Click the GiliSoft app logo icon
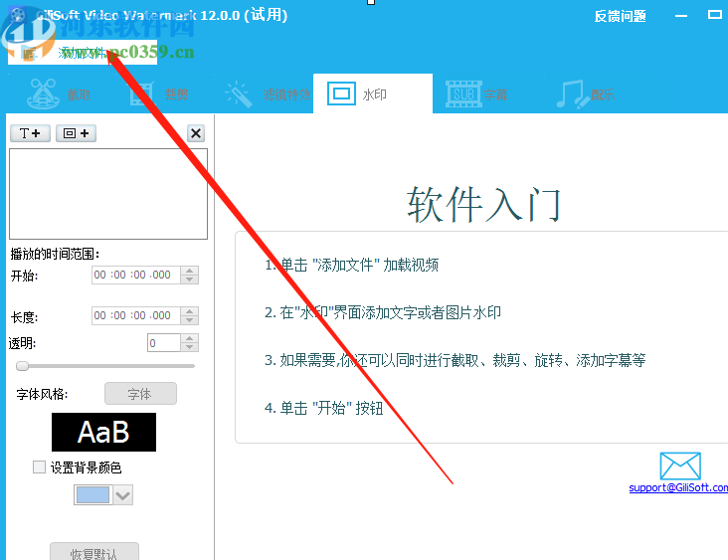This screenshot has width=728, height=560. pos(18,15)
